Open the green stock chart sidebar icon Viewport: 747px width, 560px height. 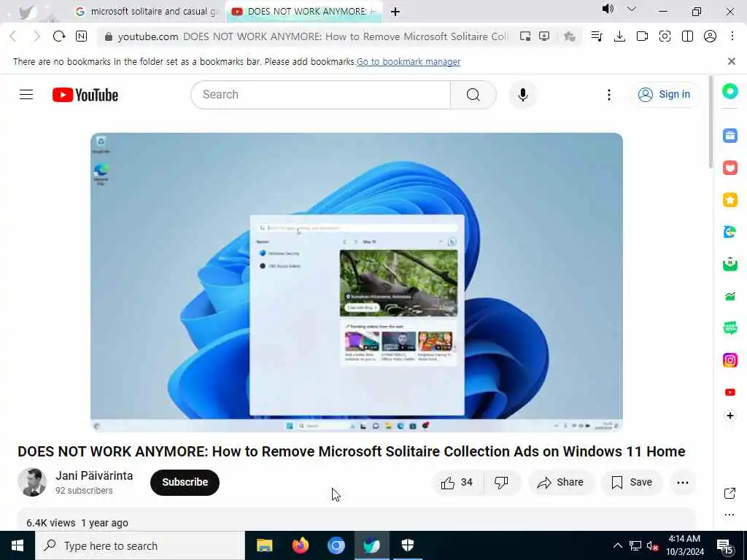(x=729, y=296)
